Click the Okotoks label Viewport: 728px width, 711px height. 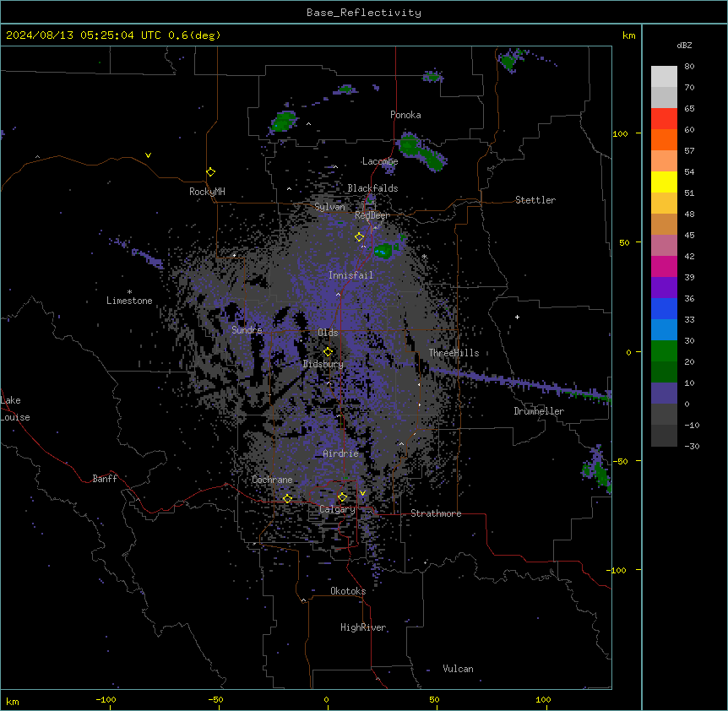tap(348, 591)
